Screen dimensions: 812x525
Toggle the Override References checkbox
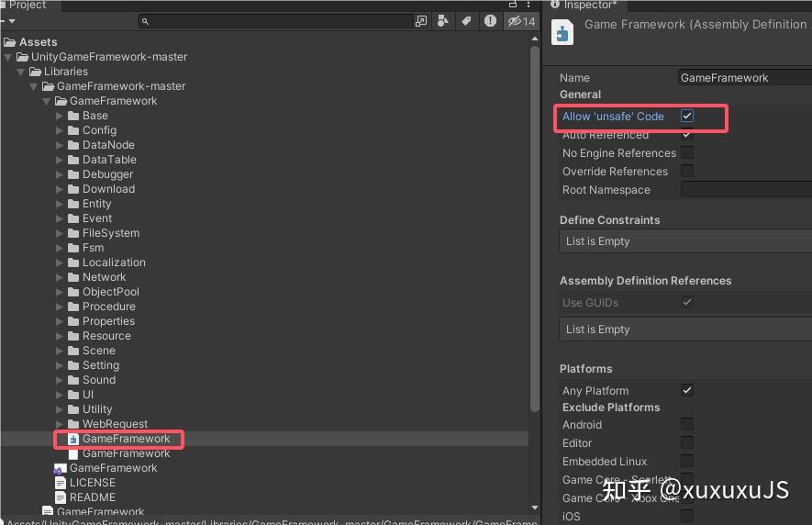coord(687,171)
